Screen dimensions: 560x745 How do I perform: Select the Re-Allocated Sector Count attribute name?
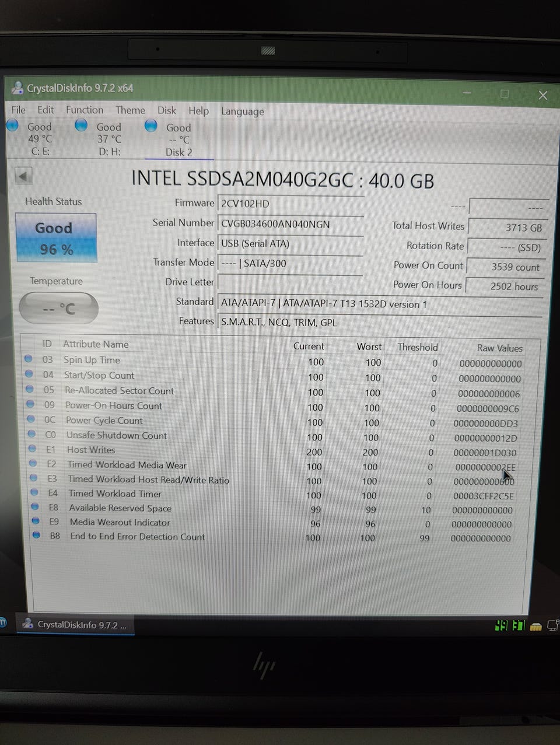pos(119,390)
